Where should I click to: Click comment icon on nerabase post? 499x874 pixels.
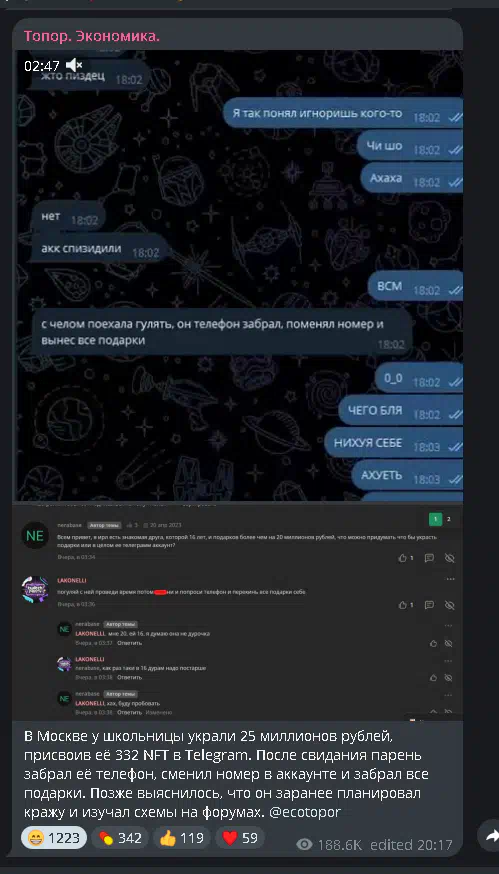pos(429,558)
